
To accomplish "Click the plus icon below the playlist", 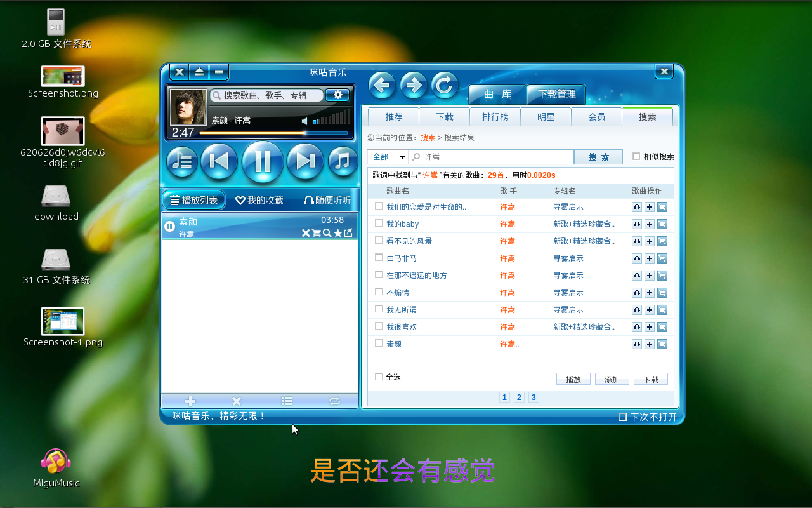I will tap(190, 401).
